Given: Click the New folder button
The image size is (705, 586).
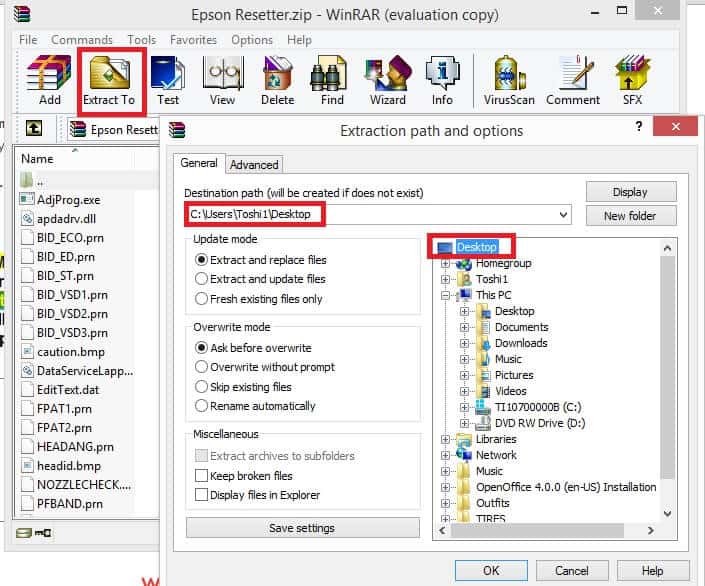Looking at the screenshot, I should [631, 216].
